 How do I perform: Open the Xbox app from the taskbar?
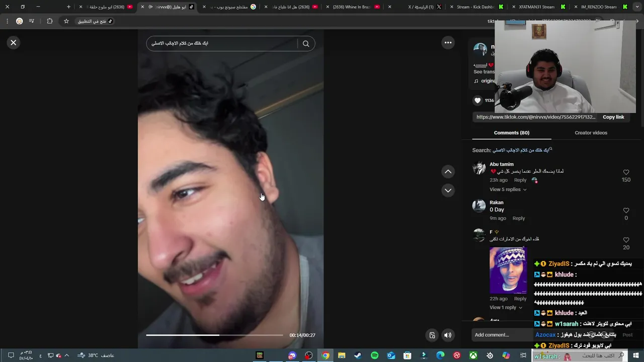click(473, 355)
